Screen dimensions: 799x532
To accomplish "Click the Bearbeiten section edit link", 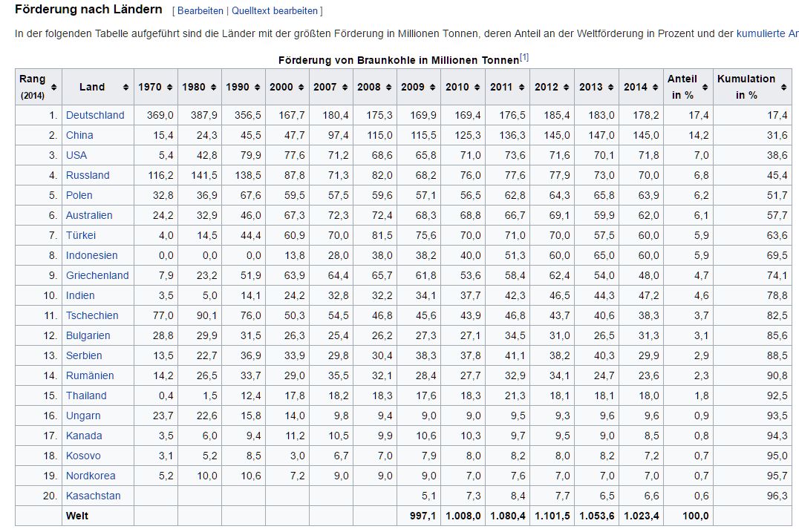I will point(199,11).
